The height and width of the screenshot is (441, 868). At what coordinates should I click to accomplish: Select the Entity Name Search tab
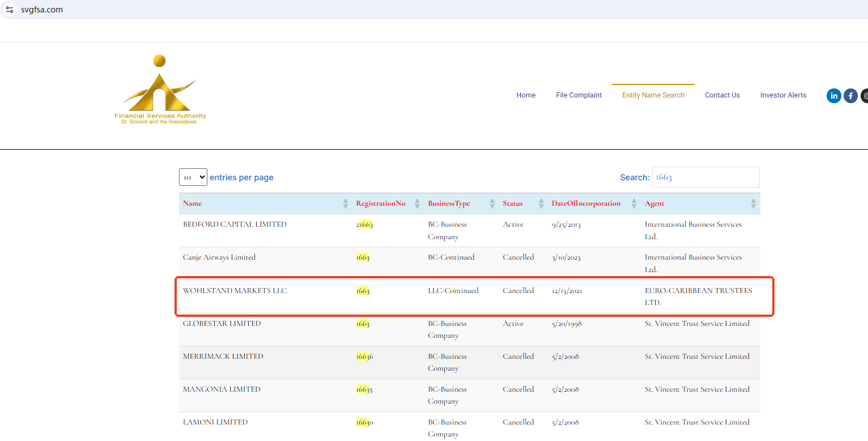click(x=653, y=95)
